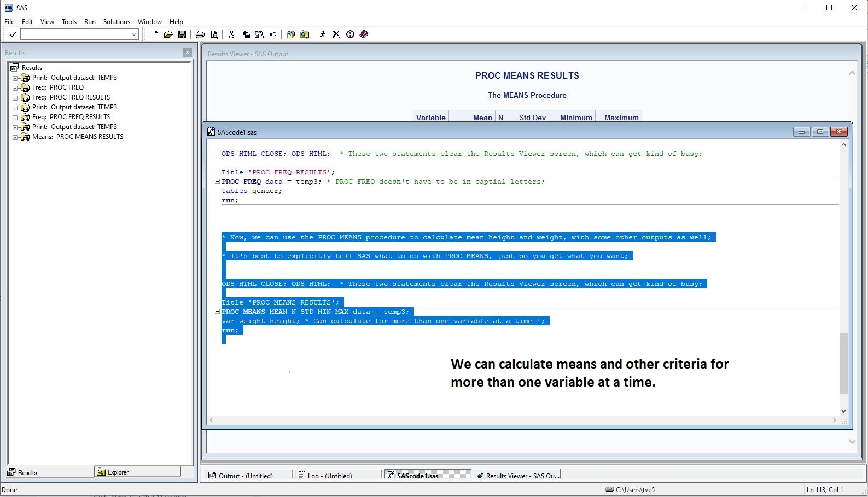
Task: Open the Solutions menu
Action: [116, 22]
